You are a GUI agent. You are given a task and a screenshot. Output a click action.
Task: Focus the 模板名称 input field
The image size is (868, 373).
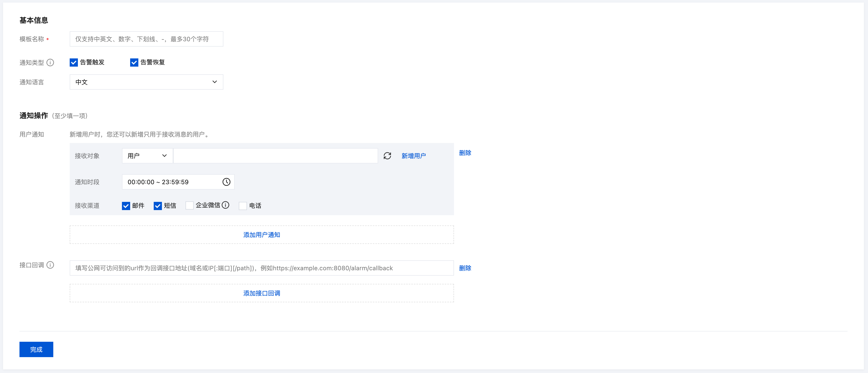(146, 39)
